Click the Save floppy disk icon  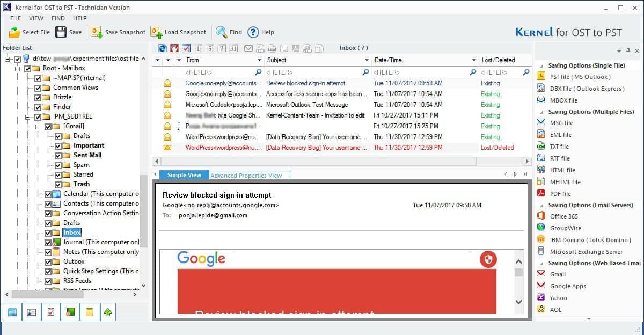click(61, 32)
